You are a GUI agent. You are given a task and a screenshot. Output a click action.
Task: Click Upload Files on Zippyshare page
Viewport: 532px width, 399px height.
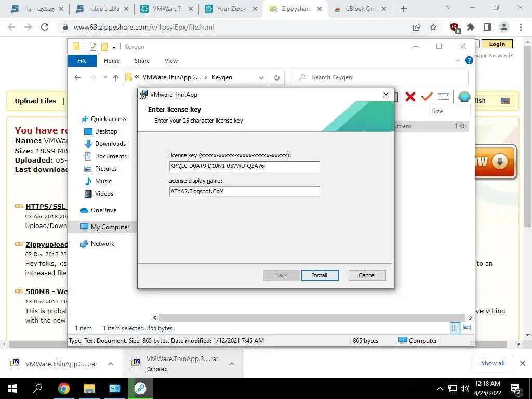point(35,101)
